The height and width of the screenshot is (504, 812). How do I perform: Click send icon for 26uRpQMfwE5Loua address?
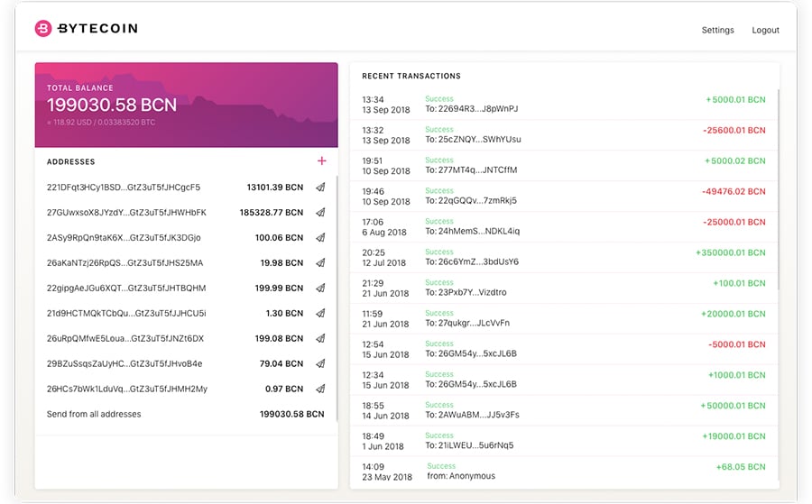pos(320,339)
